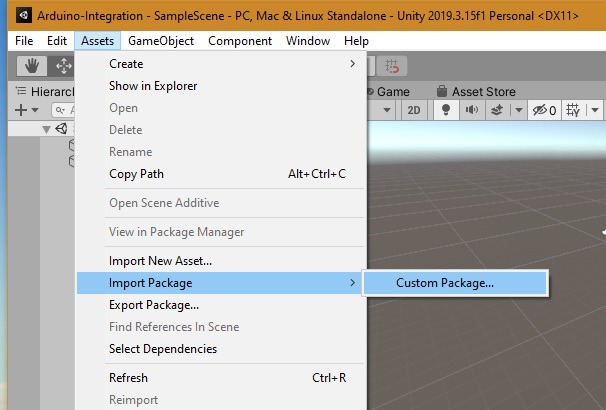Open the File menu
The height and width of the screenshot is (410, 606).
pos(24,41)
